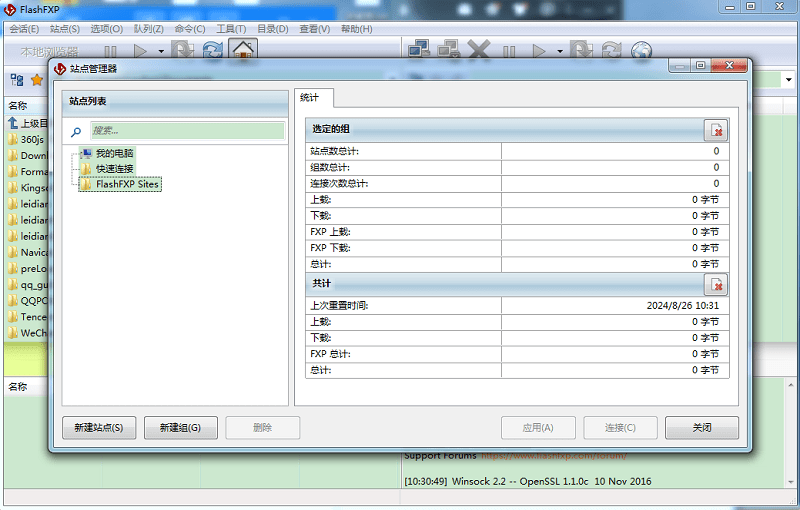The width and height of the screenshot is (800, 510).
Task: Select 我的电脑 in site list
Action: coord(114,153)
